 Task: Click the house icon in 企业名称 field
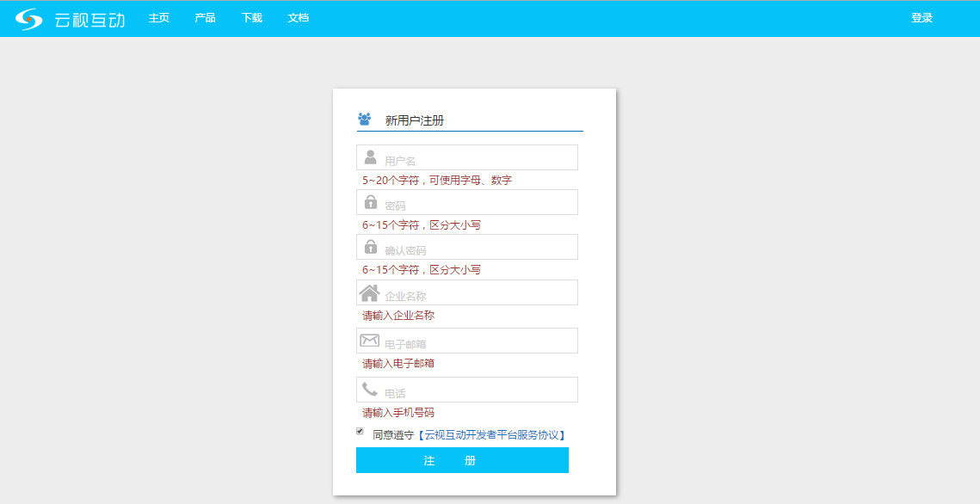[x=369, y=293]
